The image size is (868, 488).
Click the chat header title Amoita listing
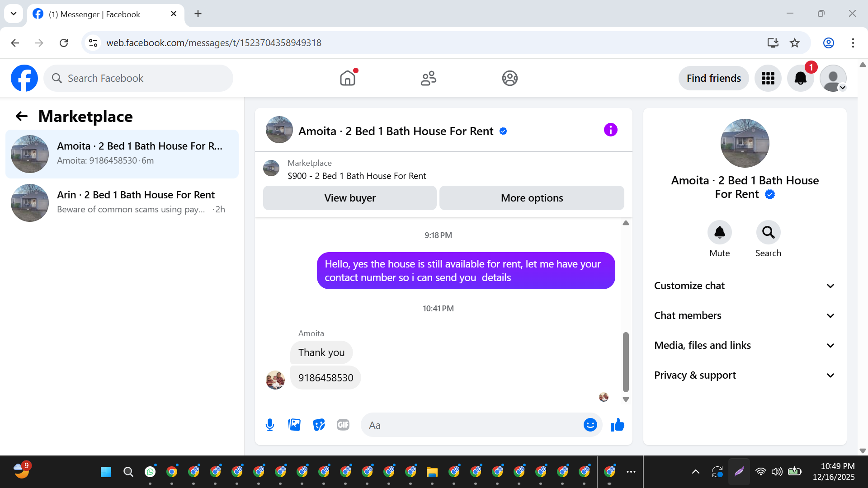[396, 131]
